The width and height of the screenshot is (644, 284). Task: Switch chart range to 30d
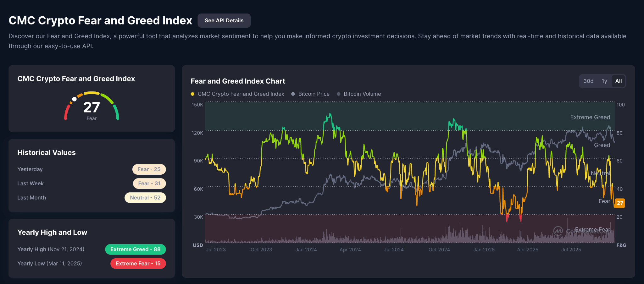coord(588,81)
